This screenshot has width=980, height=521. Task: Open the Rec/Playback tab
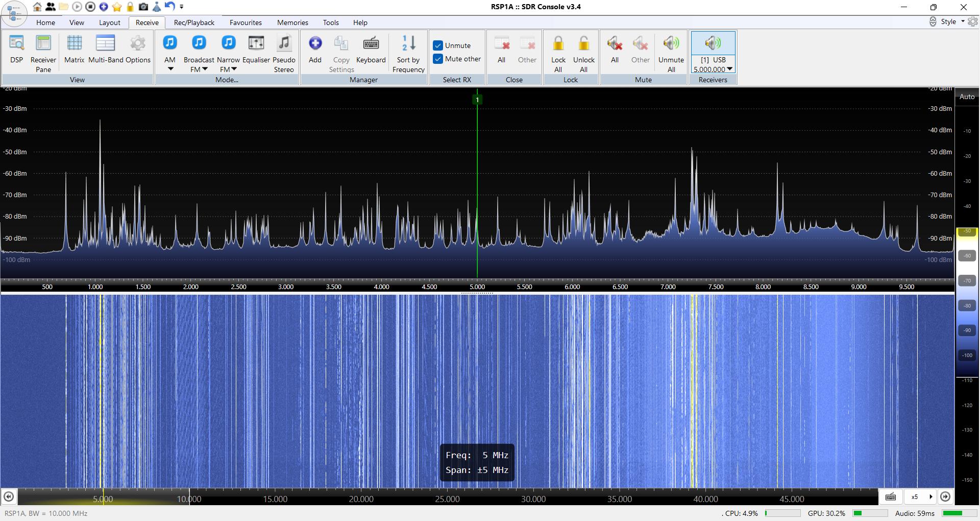click(x=194, y=22)
